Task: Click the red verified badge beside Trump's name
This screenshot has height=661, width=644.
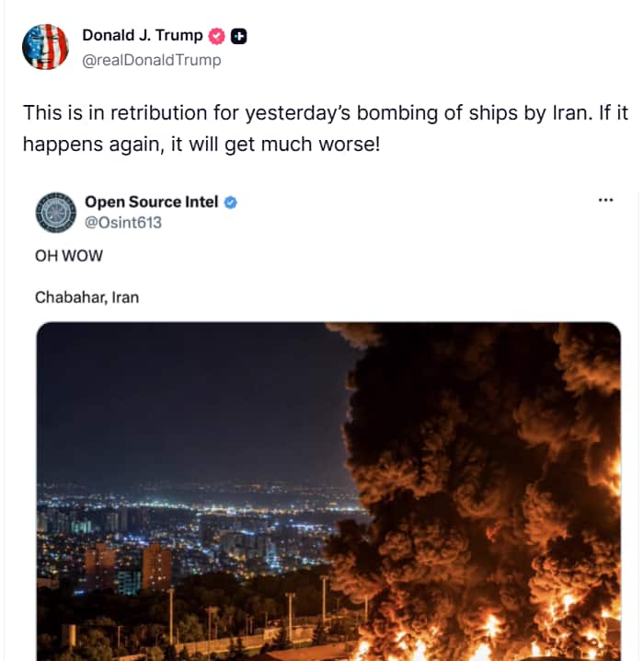Action: tap(216, 36)
